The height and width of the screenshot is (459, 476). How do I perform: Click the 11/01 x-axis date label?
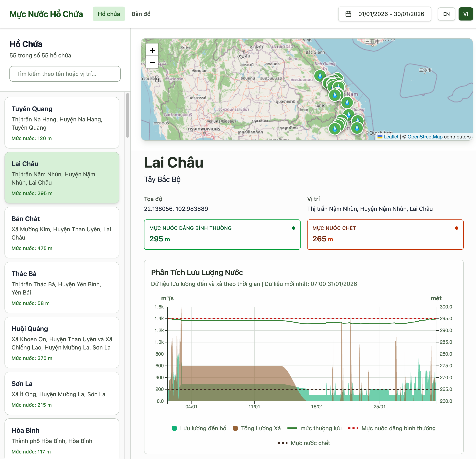coord(254,406)
